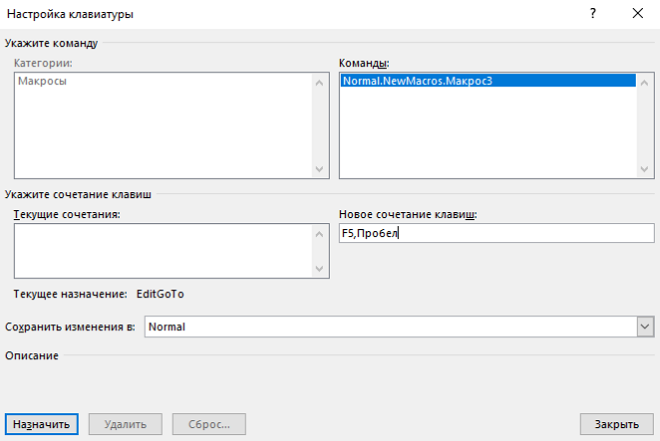Select Normal.NewMacros.Макрос3 in commands list
Screen dimensions: 660x441
pyautogui.click(x=488, y=81)
